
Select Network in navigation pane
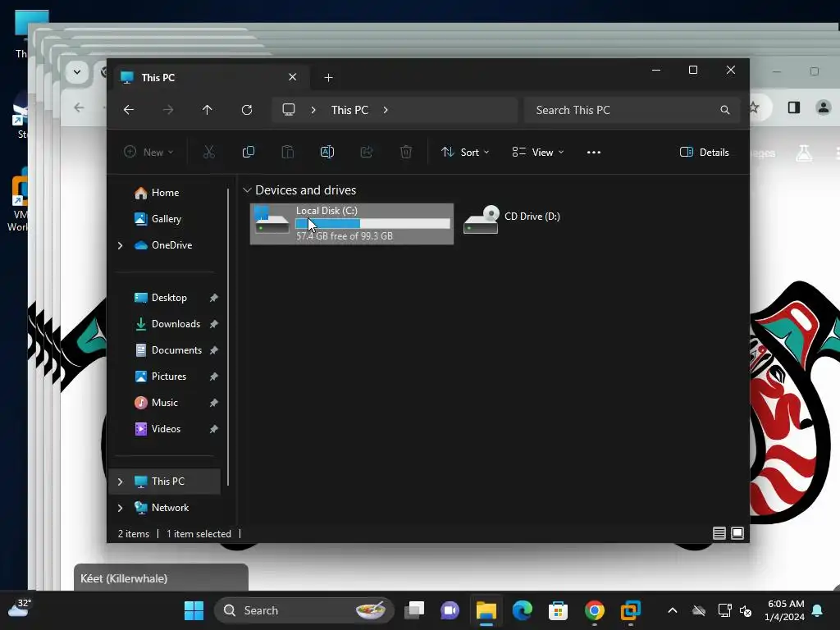(x=170, y=508)
